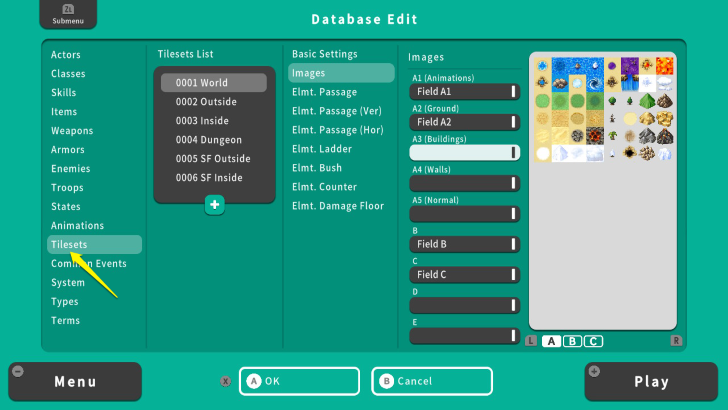Select the green pyramid tile in preview
The image size is (728, 410).
pos(647,101)
